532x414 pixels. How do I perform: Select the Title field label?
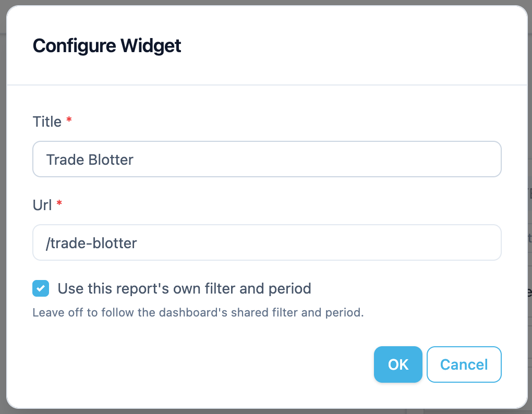click(x=47, y=121)
